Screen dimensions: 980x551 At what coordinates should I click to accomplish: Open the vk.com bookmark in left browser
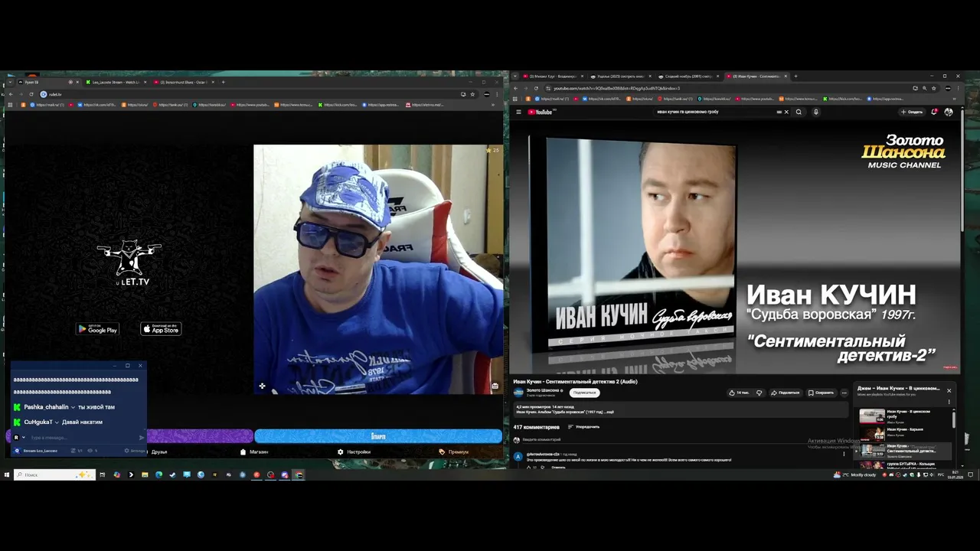tap(96, 105)
